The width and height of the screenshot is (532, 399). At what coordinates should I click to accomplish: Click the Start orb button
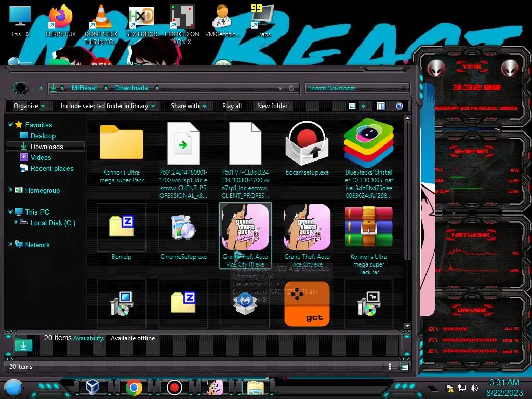tap(14, 388)
